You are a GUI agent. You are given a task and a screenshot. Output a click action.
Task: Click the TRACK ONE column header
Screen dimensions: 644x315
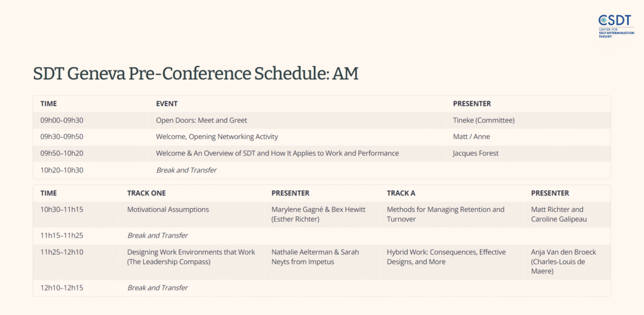point(146,193)
